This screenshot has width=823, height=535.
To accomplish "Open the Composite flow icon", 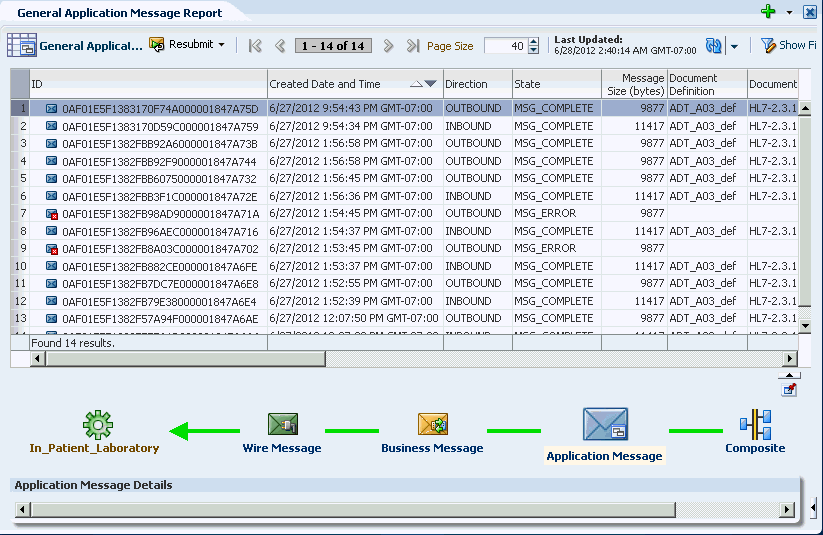I will (x=755, y=425).
